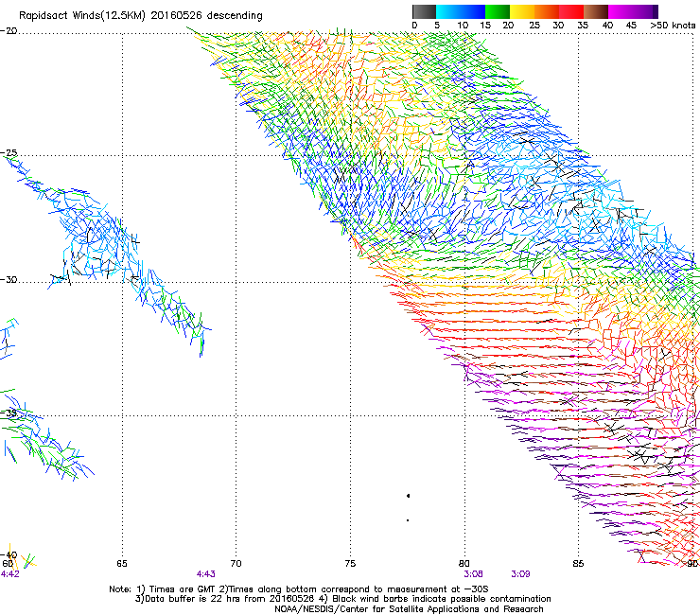Screen dimensions: 700x615
Task: Click the "65" longitude axis label
Action: pos(122,564)
